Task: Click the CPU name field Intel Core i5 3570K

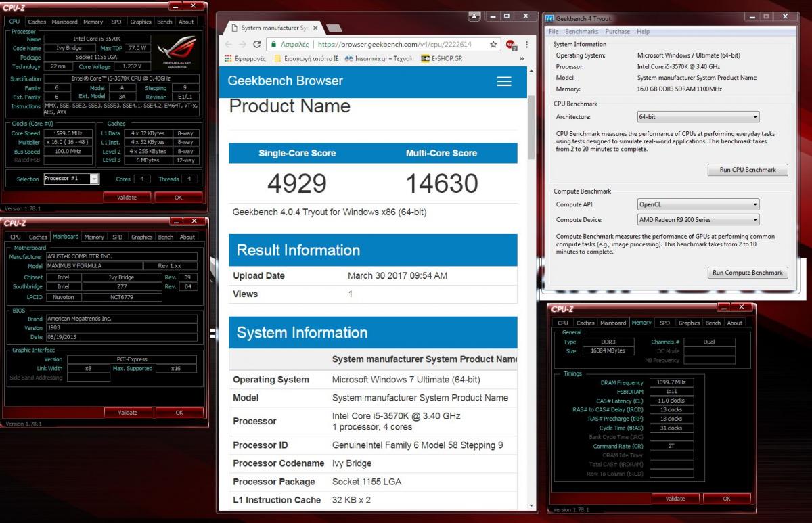Action: pos(99,39)
